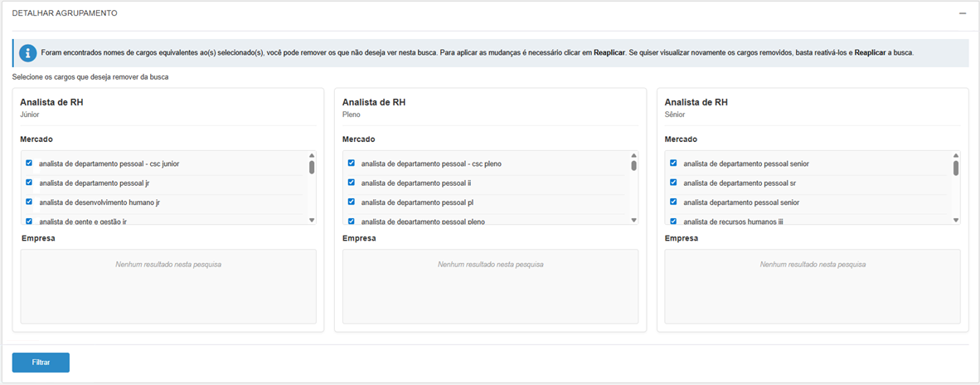The width and height of the screenshot is (980, 385).
Task: Click scroll up arrow in Sênior Mercado list
Action: (x=956, y=156)
